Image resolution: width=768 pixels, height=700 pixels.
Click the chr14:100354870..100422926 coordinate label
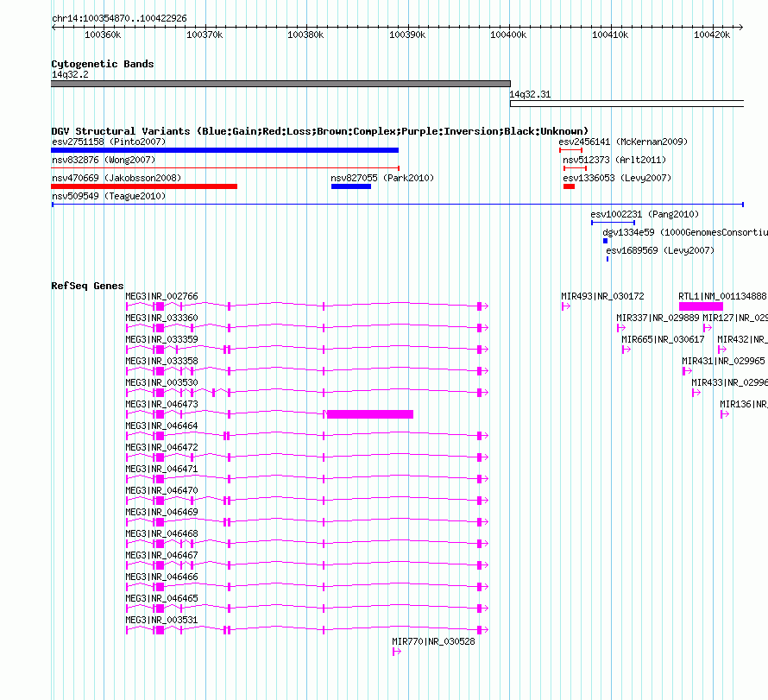[x=119, y=19]
